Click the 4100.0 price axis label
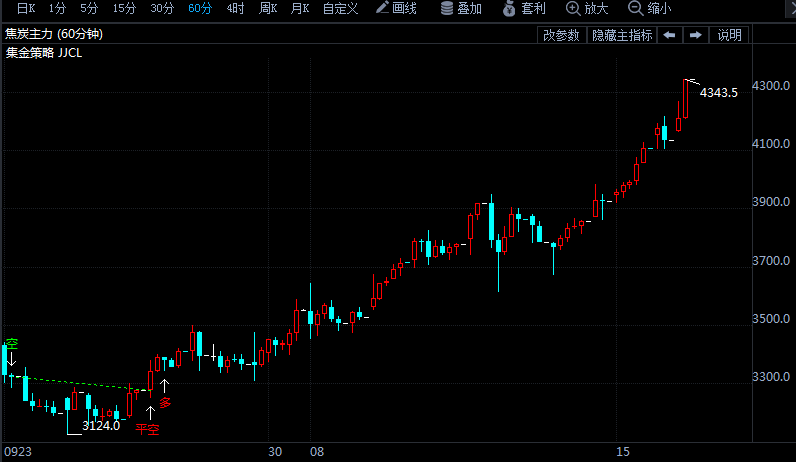 point(771,144)
